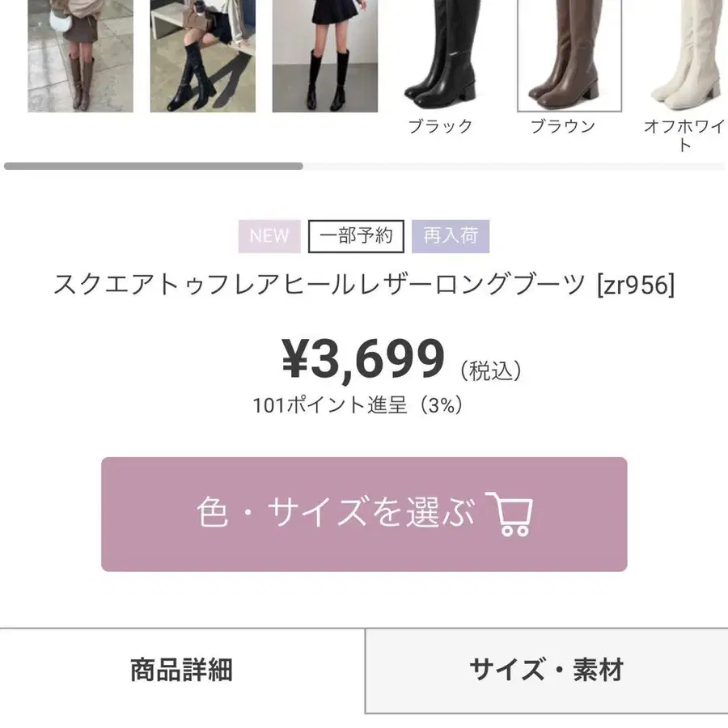The width and height of the screenshot is (728, 728).
Task: Click the 一部予約 badge
Action: click(356, 236)
